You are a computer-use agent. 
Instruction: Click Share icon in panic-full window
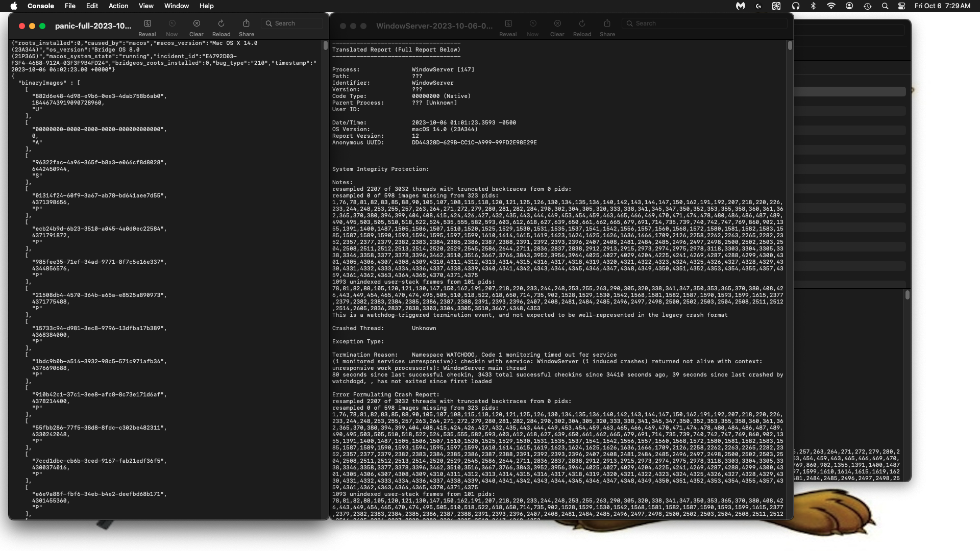[247, 23]
